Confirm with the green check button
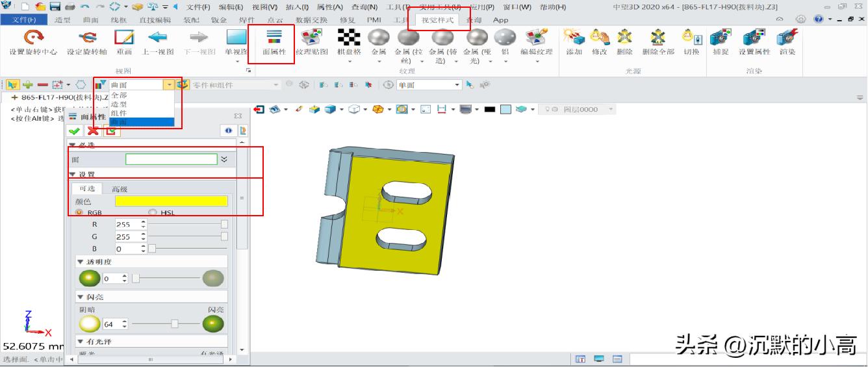The image size is (868, 367). (75, 131)
